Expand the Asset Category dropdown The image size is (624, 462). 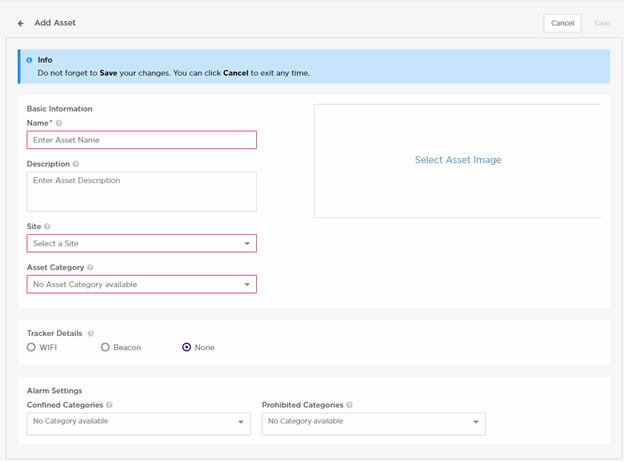141,284
